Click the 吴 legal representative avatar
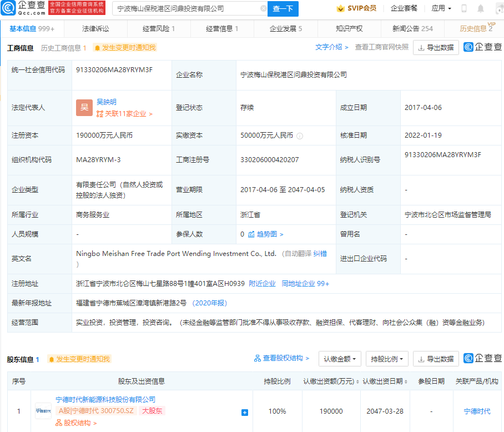 84,108
